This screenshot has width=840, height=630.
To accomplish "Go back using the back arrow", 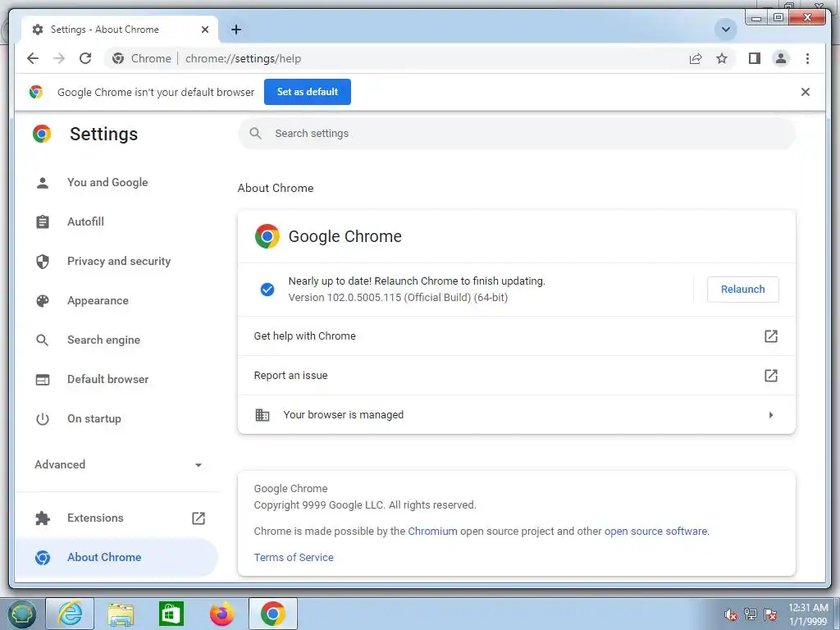I will 33,58.
